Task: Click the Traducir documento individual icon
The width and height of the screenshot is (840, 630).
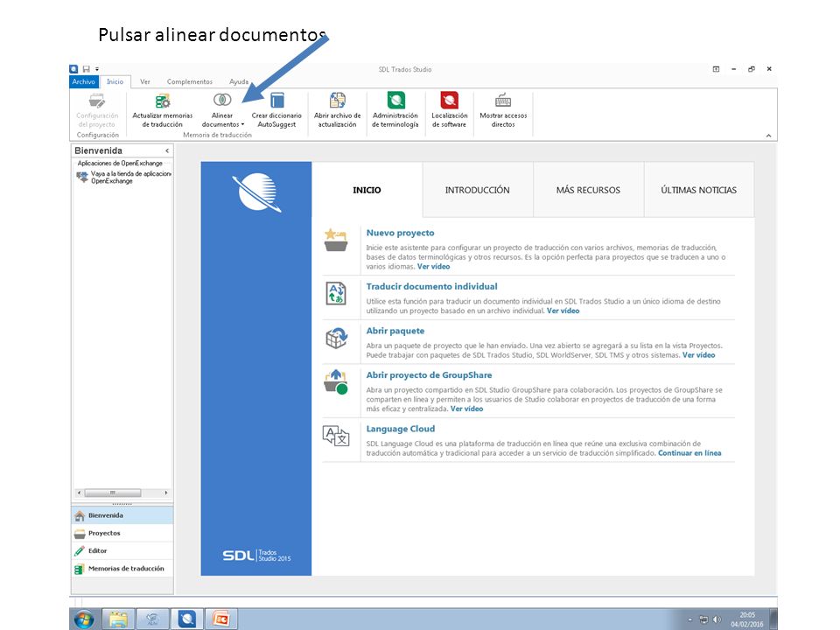Action: (336, 294)
